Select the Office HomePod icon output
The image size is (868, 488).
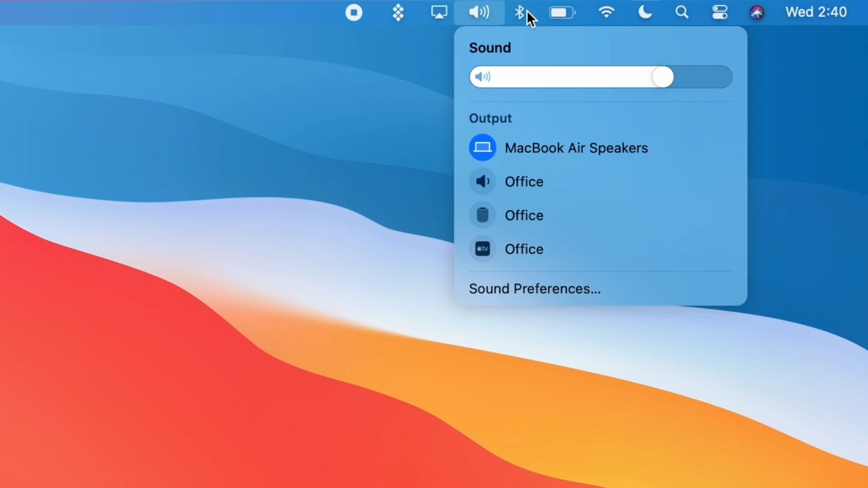point(483,216)
